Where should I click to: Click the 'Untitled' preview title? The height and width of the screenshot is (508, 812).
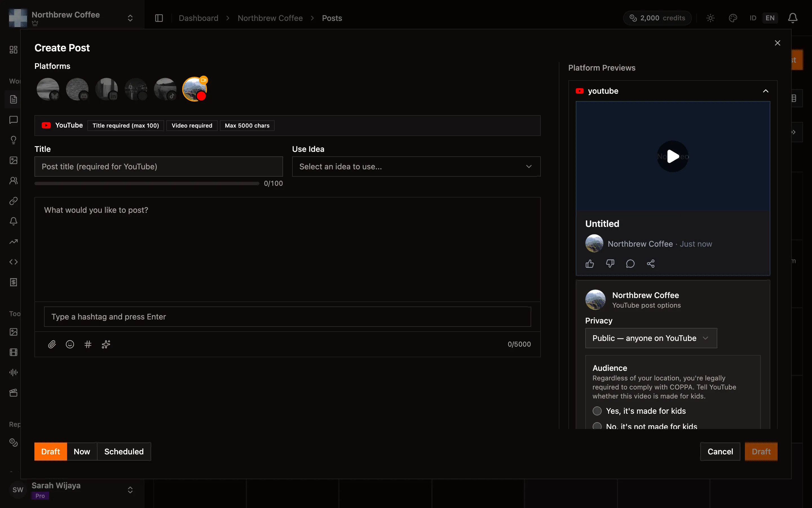click(602, 224)
